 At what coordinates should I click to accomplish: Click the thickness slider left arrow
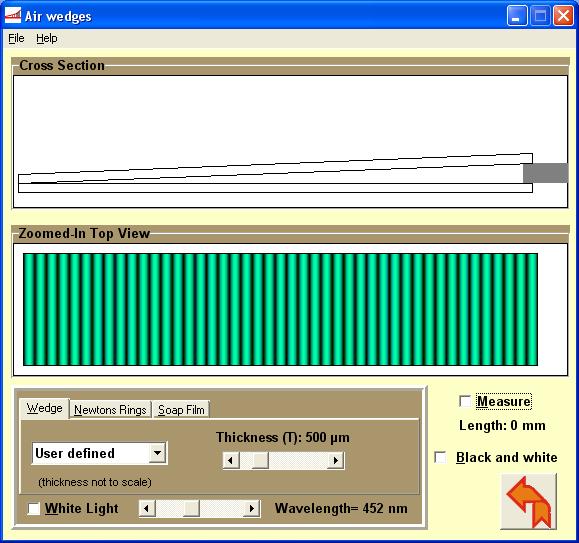point(231,460)
